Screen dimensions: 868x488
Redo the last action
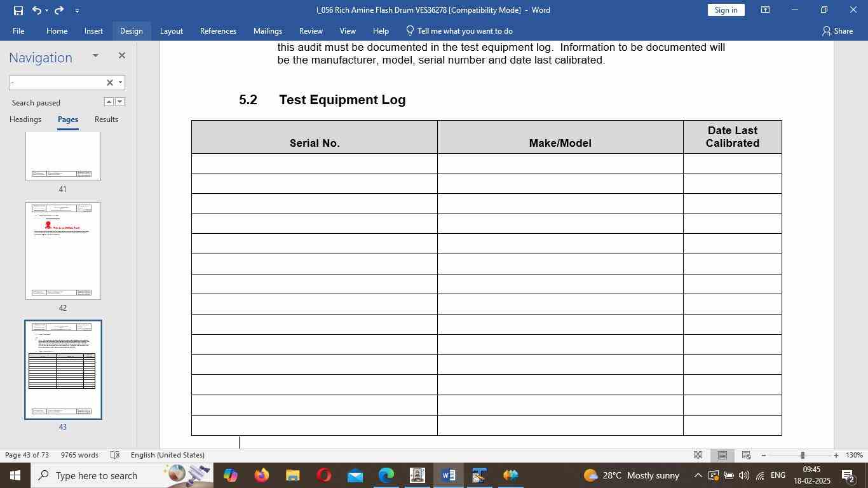[x=59, y=10]
